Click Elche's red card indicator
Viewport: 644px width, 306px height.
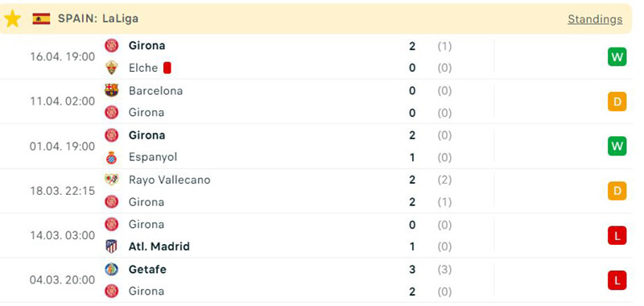coord(167,68)
